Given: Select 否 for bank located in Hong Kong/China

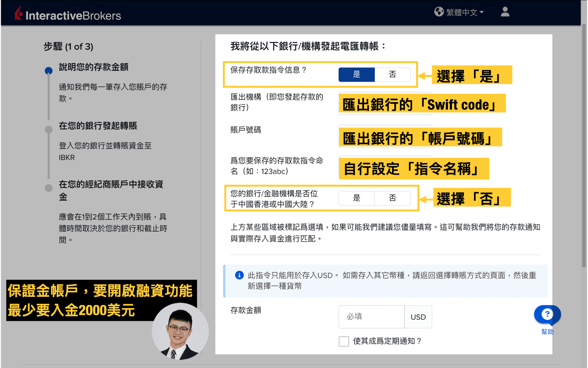Looking at the screenshot, I should point(392,198).
